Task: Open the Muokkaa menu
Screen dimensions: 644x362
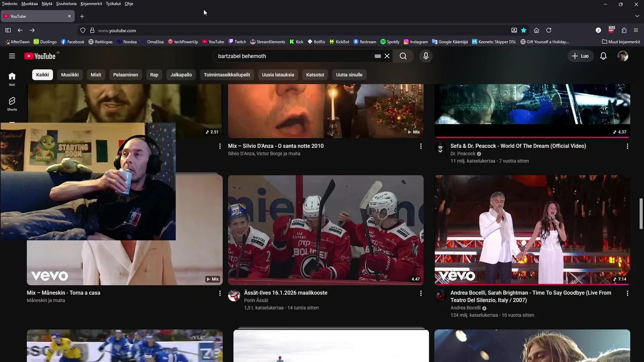Action: point(30,4)
